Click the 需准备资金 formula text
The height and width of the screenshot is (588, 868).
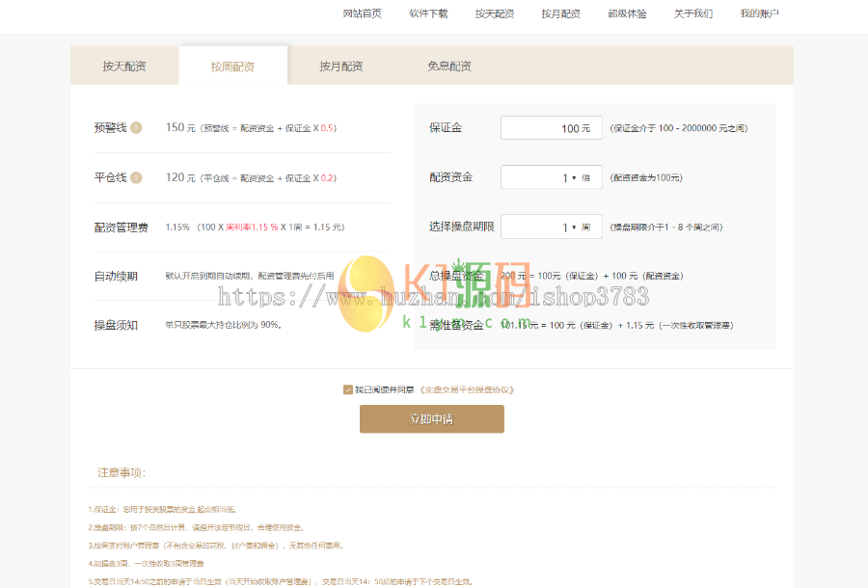tap(617, 325)
